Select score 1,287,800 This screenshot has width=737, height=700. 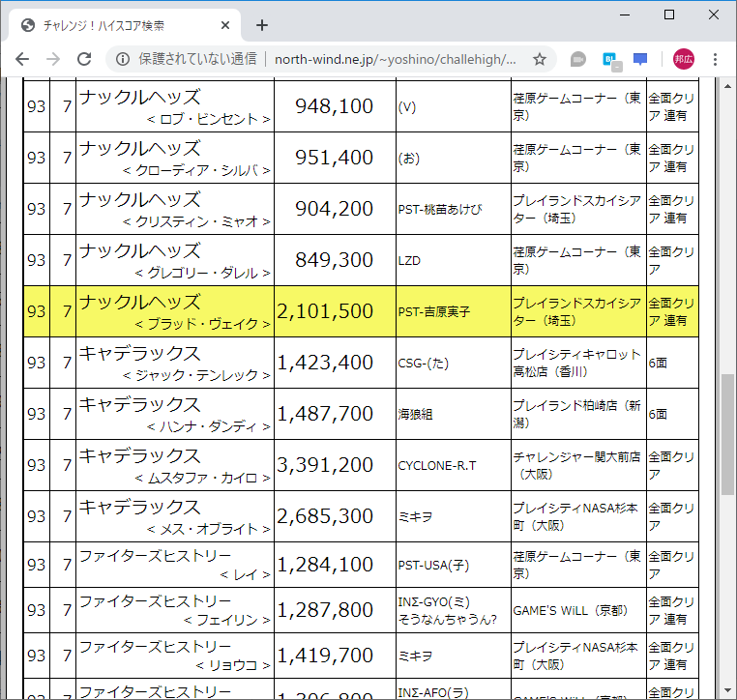click(325, 610)
